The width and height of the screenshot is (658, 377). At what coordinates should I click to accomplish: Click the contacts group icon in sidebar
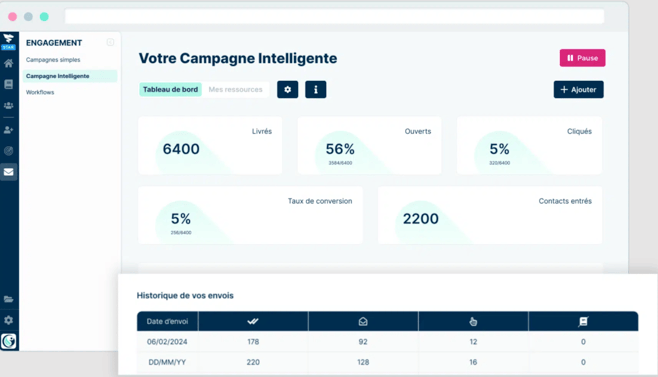[x=8, y=105]
